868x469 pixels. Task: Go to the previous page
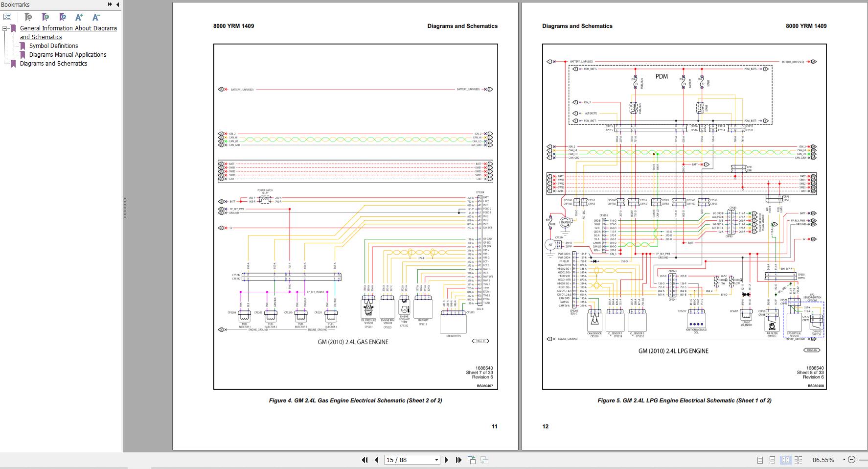click(376, 460)
